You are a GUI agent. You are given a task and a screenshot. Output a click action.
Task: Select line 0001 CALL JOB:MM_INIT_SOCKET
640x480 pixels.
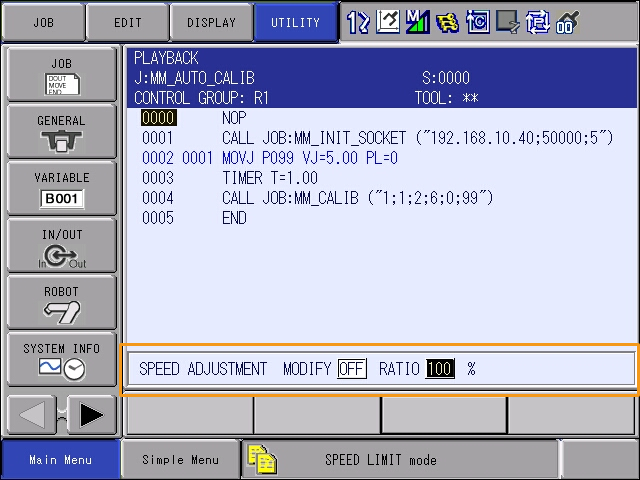[380, 138]
